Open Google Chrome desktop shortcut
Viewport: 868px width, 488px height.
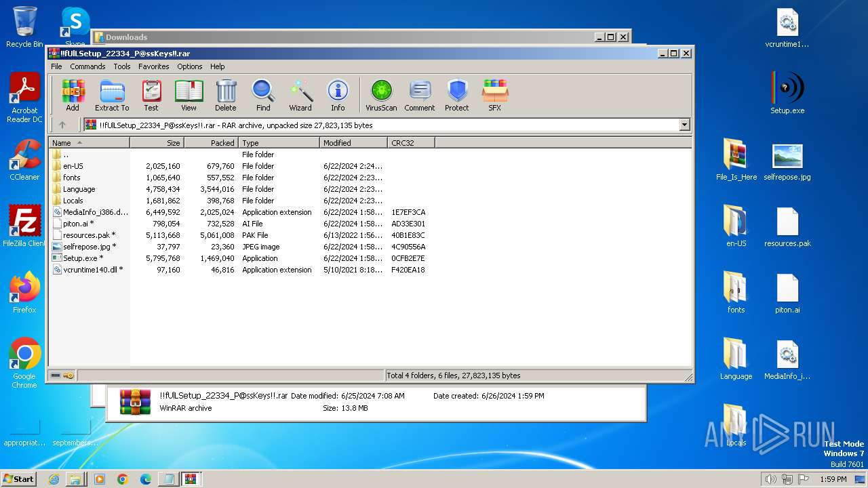[24, 363]
